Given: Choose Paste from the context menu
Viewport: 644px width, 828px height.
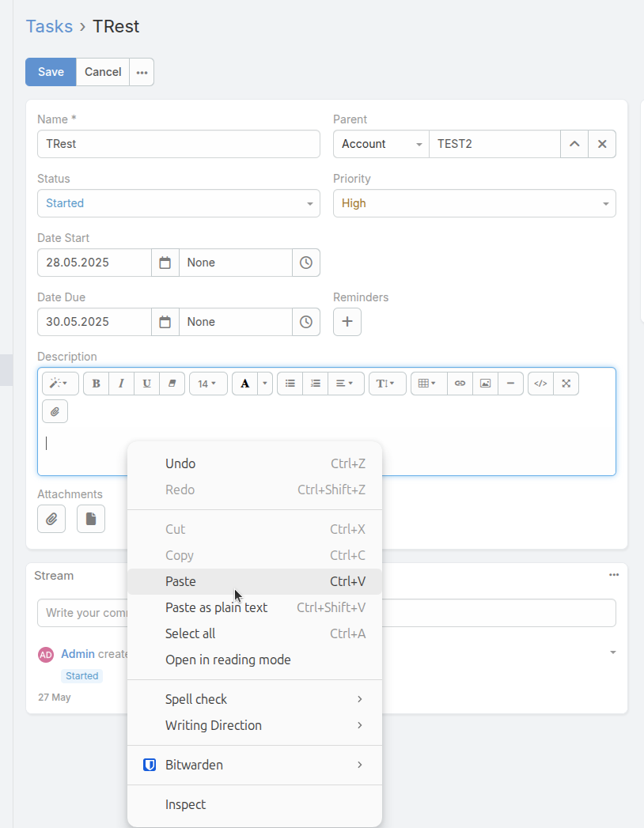Looking at the screenshot, I should click(180, 581).
